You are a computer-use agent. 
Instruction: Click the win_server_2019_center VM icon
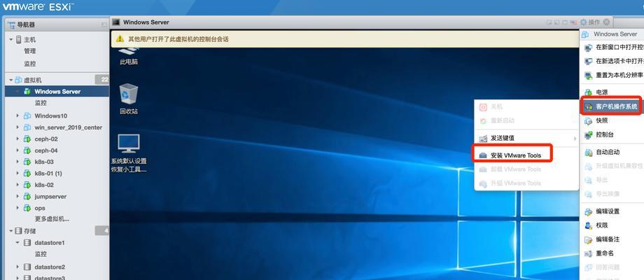(x=27, y=127)
